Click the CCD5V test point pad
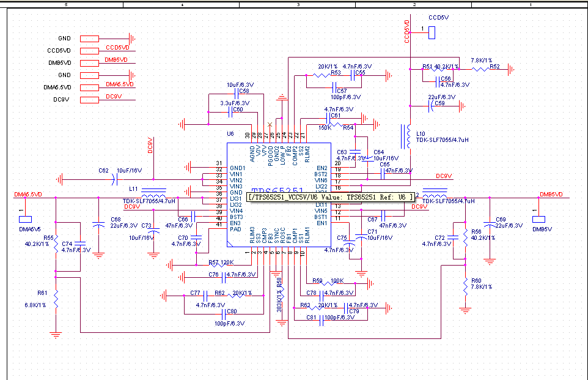This screenshot has width=588, height=380. tap(432, 32)
